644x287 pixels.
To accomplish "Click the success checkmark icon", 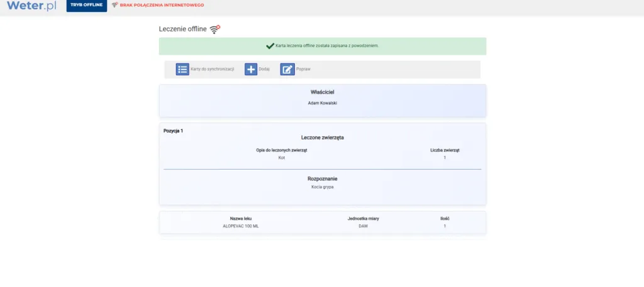I will click(270, 46).
